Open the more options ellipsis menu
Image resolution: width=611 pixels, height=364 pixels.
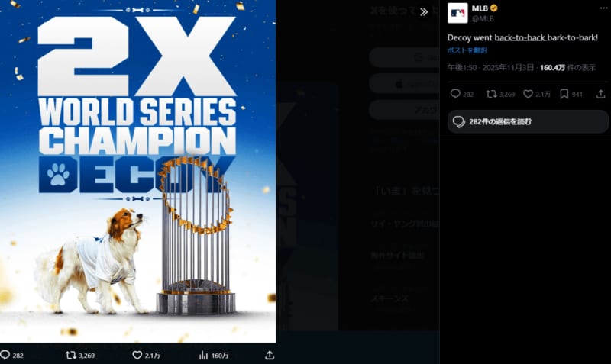(x=603, y=8)
